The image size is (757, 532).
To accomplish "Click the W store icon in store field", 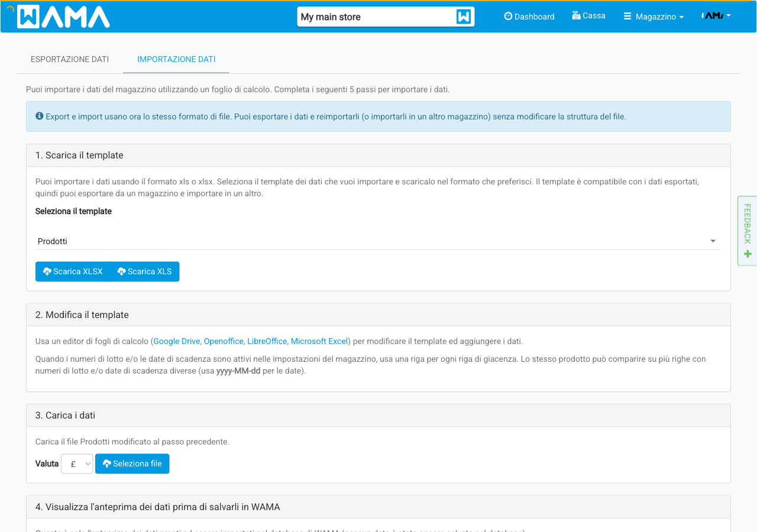I will [464, 17].
